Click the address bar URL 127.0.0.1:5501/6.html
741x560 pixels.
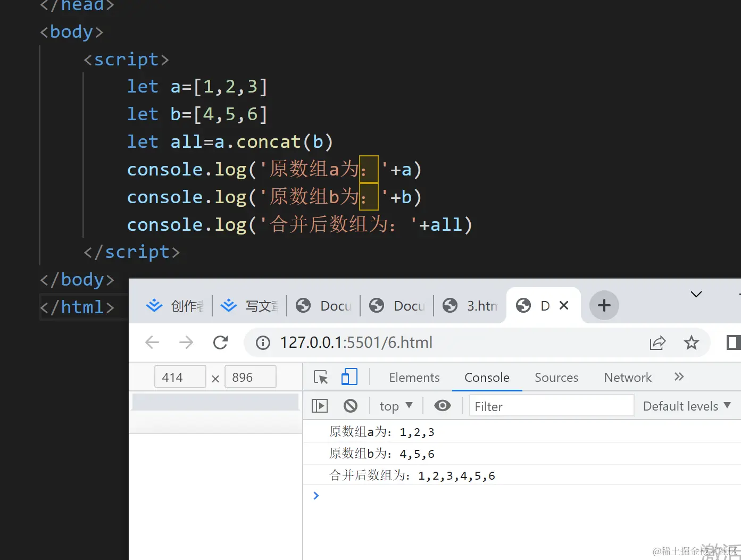coord(356,342)
